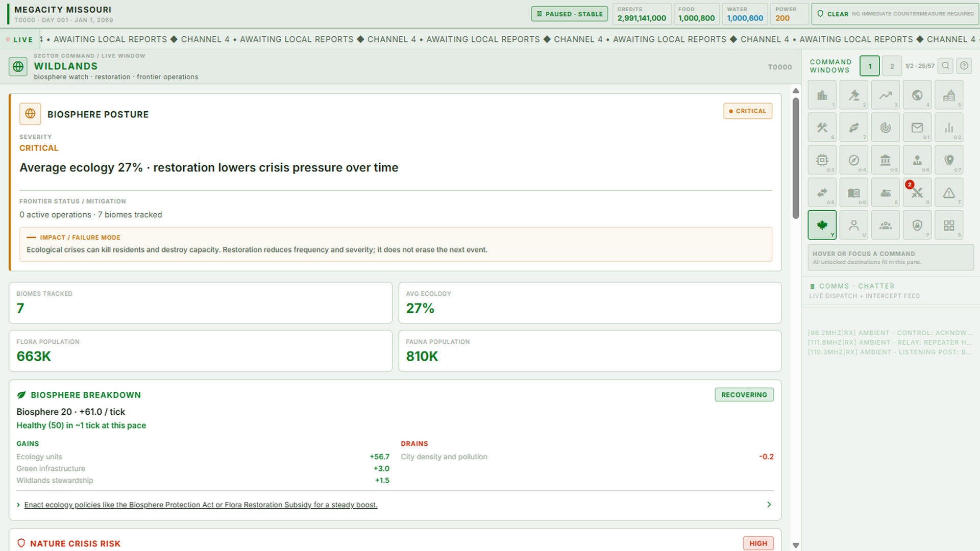This screenshot has width=980, height=551.
Task: Toggle the Paused - Stable game state button
Action: [570, 14]
